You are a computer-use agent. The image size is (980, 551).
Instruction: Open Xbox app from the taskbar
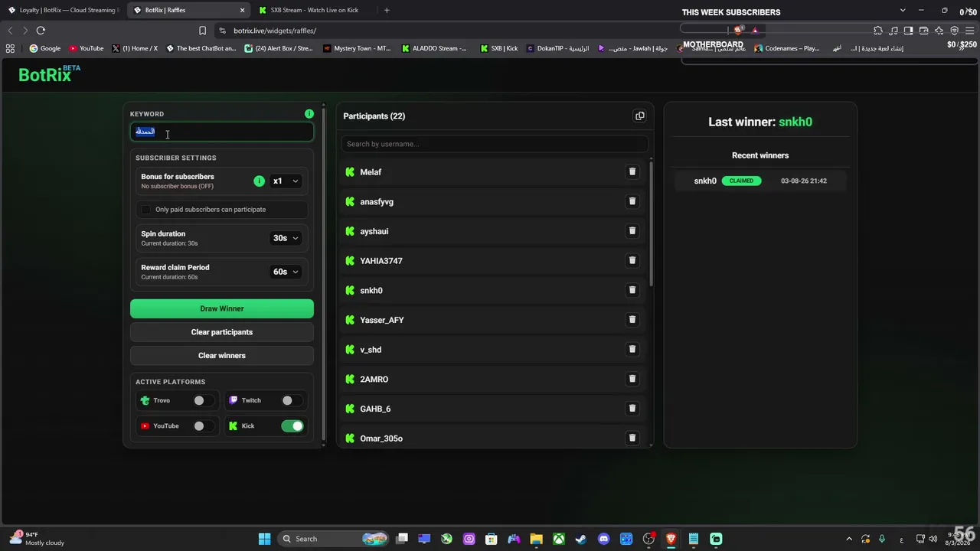click(x=559, y=539)
